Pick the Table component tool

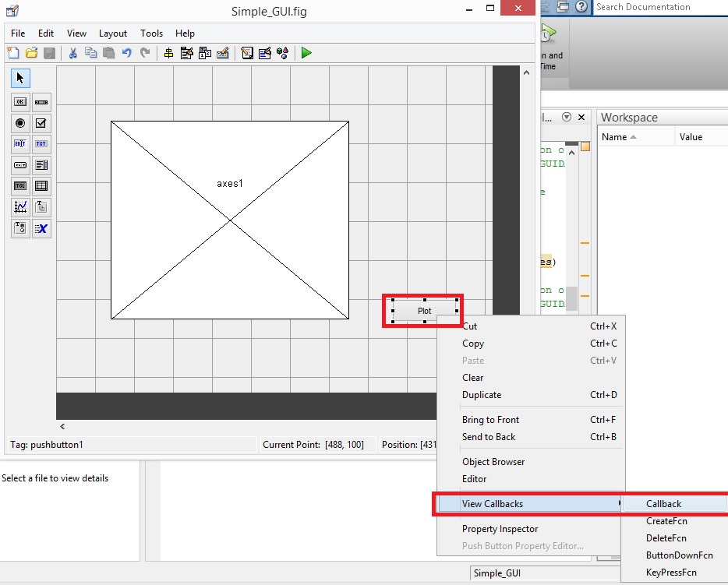[41, 186]
